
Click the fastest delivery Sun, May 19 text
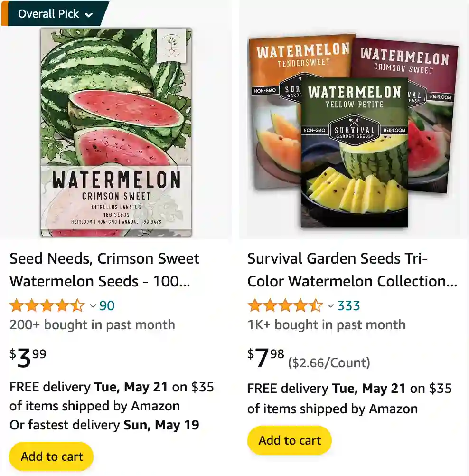[104, 425]
